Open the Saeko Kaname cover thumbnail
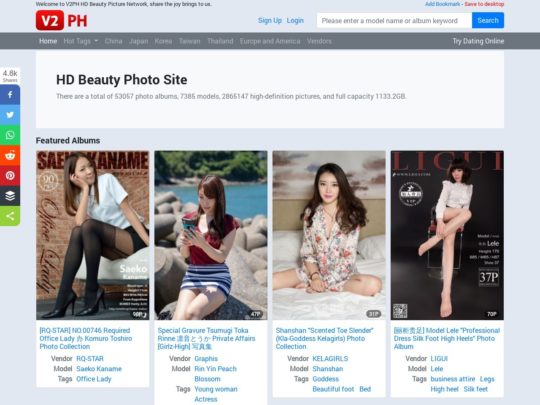This screenshot has height=405, width=540. coord(93,235)
